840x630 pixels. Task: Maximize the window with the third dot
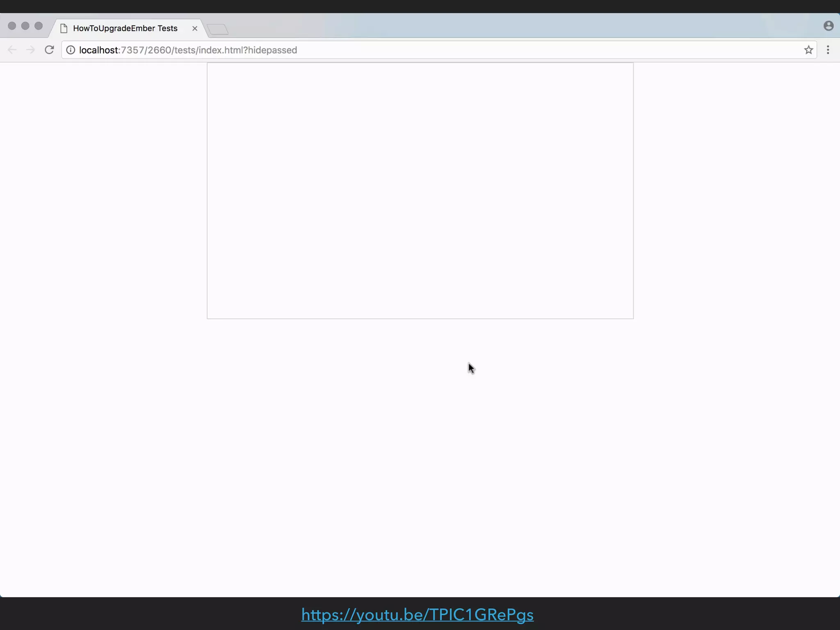point(39,26)
